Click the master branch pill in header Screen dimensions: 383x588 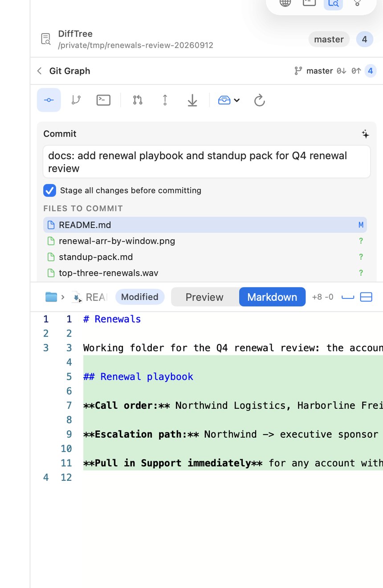tap(329, 39)
